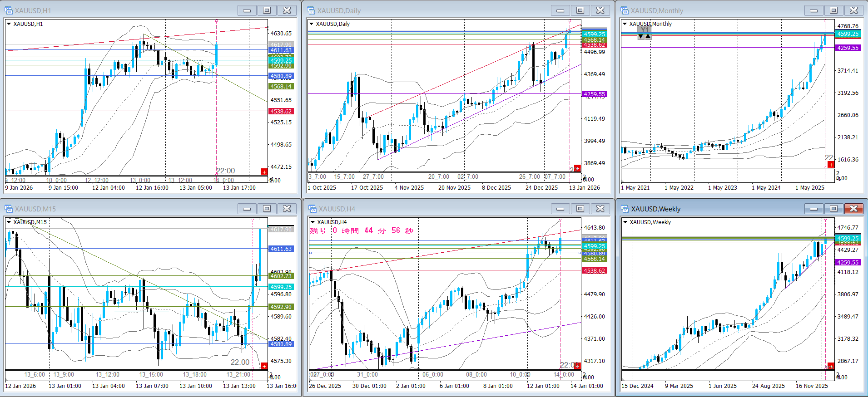Open the dropdown triangle beside XAUUSD,H1 label

tap(9, 24)
